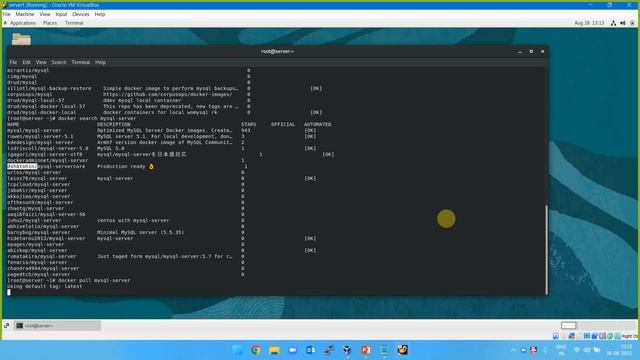The width and height of the screenshot is (640, 360).
Task: Click the VirtualBox optical disk status icon
Action: (x=564, y=336)
